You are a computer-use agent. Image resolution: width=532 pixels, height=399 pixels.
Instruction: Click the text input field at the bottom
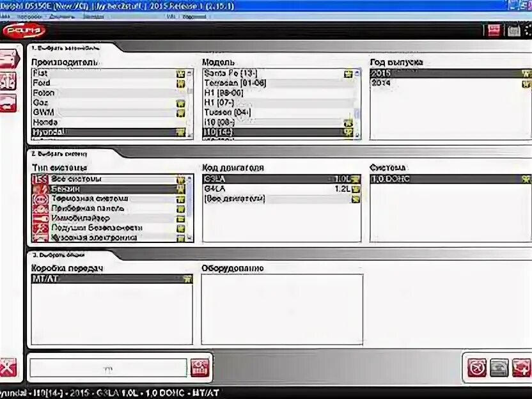[108, 368]
